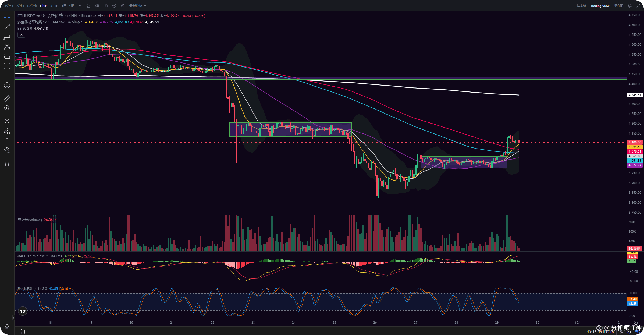The width and height of the screenshot is (644, 335).
Task: Open the indicators chart icon
Action: click(x=88, y=6)
